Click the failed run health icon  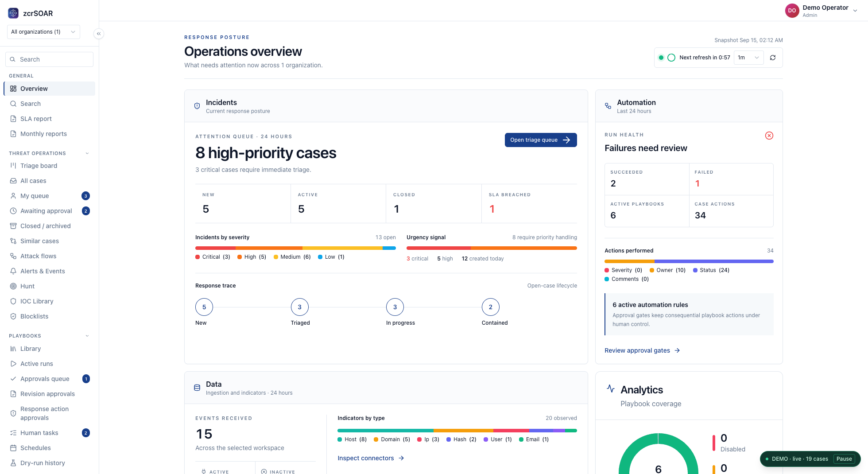(769, 136)
